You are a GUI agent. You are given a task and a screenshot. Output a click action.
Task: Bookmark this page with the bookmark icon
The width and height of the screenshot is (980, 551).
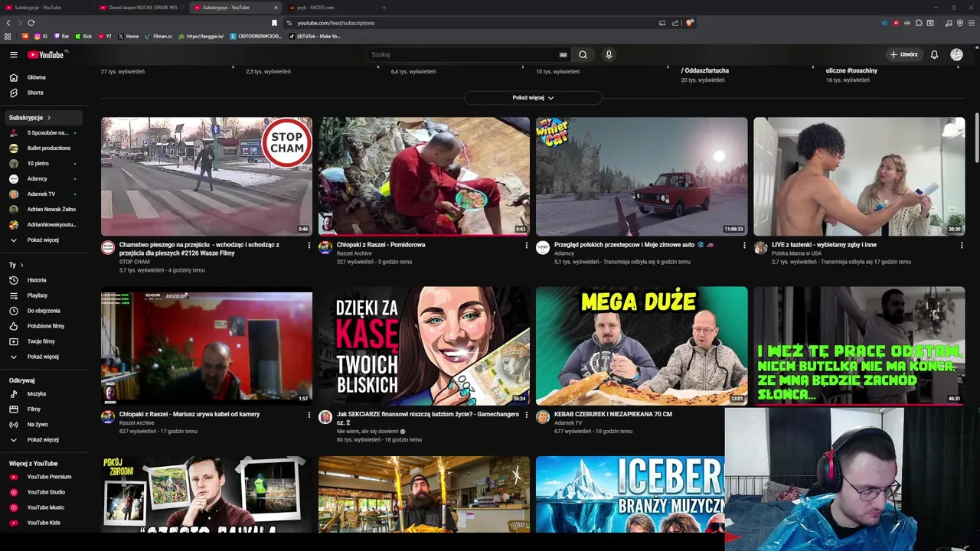pyautogui.click(x=274, y=23)
